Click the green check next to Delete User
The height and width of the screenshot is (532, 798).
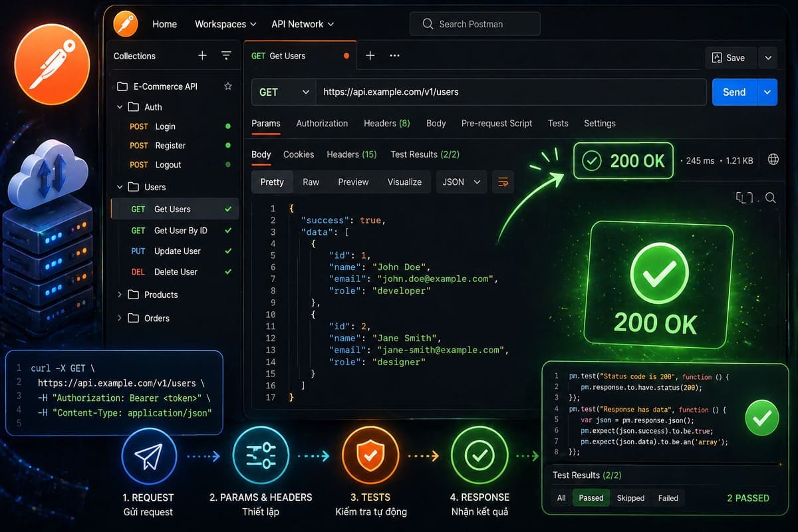pos(228,272)
